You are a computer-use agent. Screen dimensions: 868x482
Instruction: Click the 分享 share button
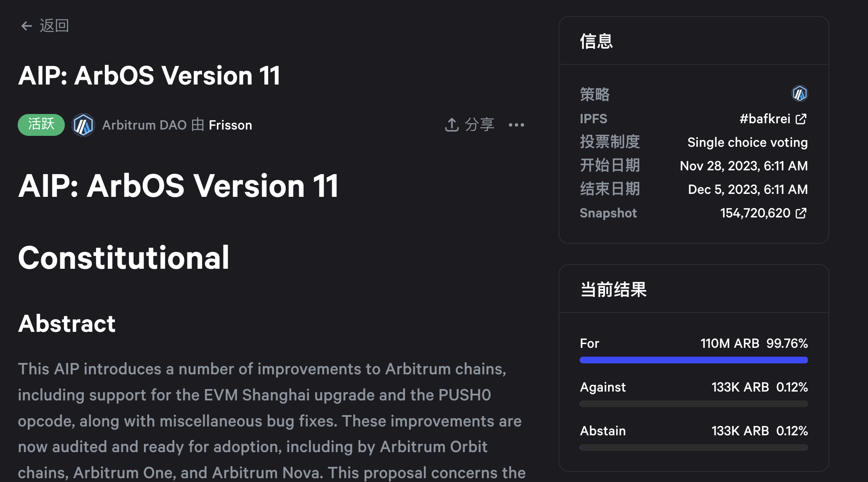479,125
